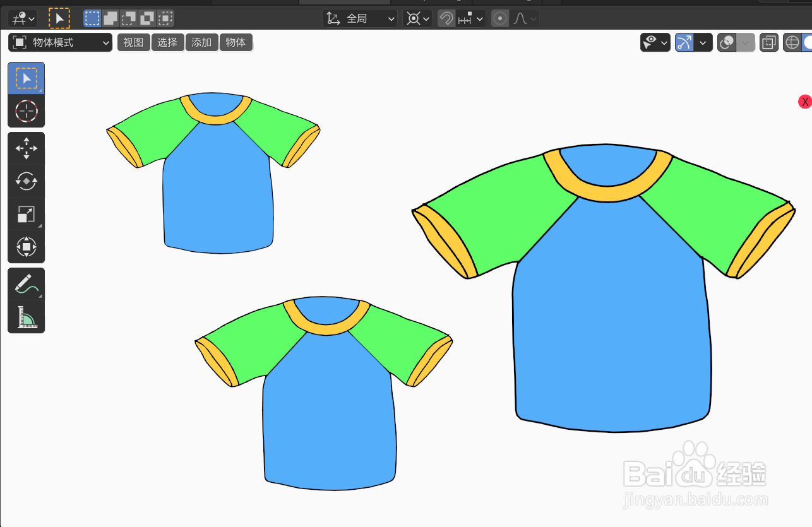Screen dimensions: 812x527
Task: Select the Annotate pencil tool
Action: [x=26, y=285]
